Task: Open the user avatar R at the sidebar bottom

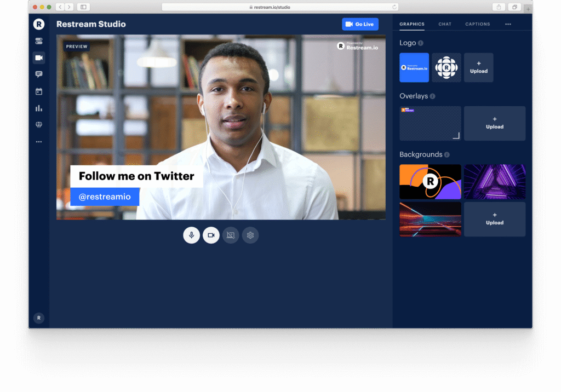Action: click(39, 318)
